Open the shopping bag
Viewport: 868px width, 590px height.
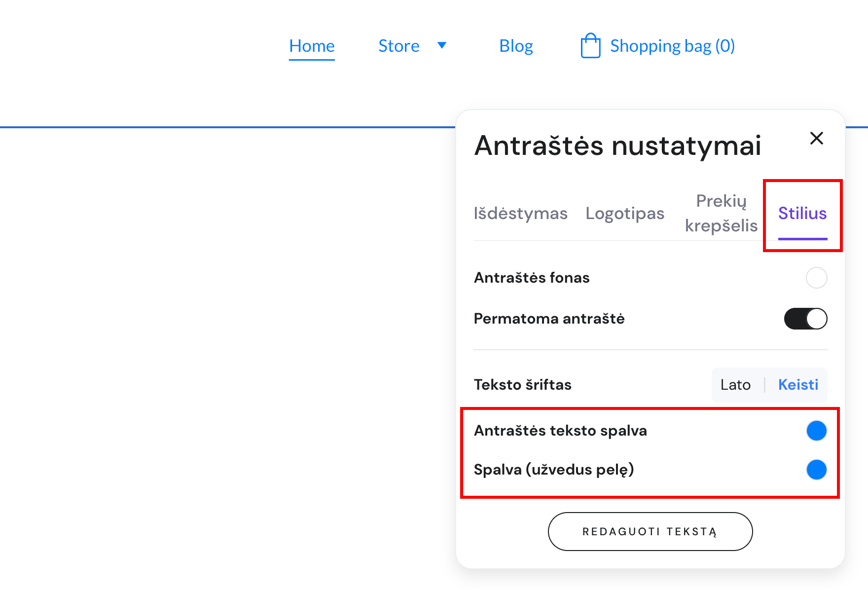click(656, 45)
